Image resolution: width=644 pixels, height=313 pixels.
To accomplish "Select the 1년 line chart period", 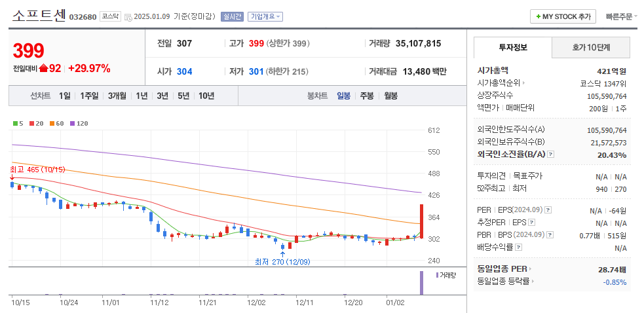I will point(142,96).
